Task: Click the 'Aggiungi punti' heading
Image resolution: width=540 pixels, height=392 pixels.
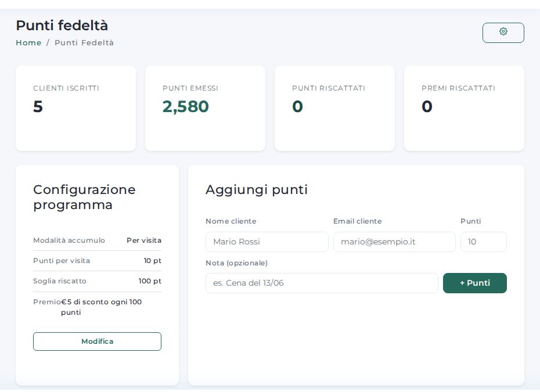Action: tap(257, 190)
